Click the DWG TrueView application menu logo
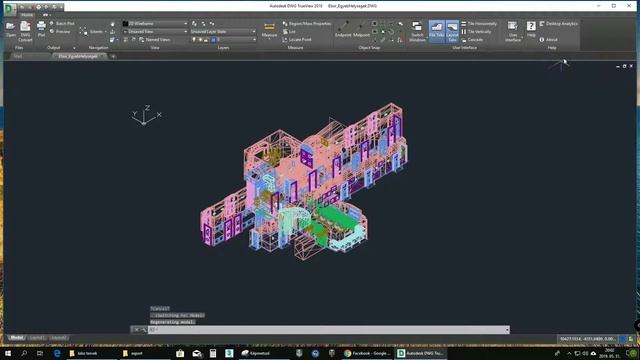This screenshot has width=640, height=360. [10, 8]
